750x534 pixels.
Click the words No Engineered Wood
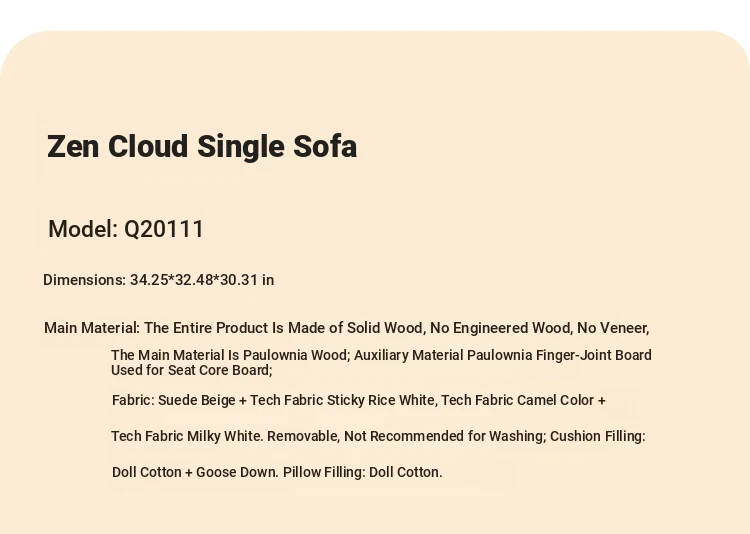(500, 328)
